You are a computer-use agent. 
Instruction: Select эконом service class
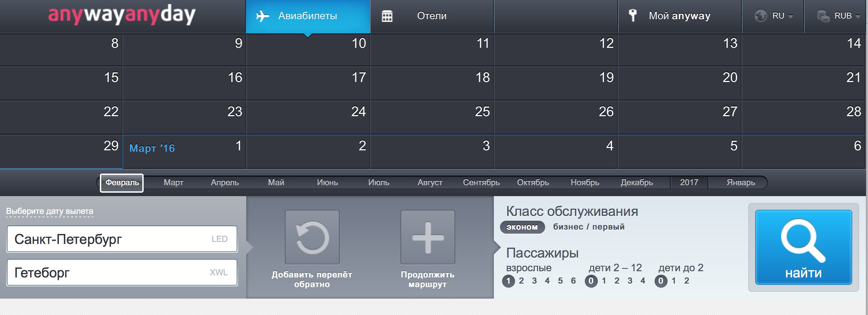pyautogui.click(x=522, y=227)
